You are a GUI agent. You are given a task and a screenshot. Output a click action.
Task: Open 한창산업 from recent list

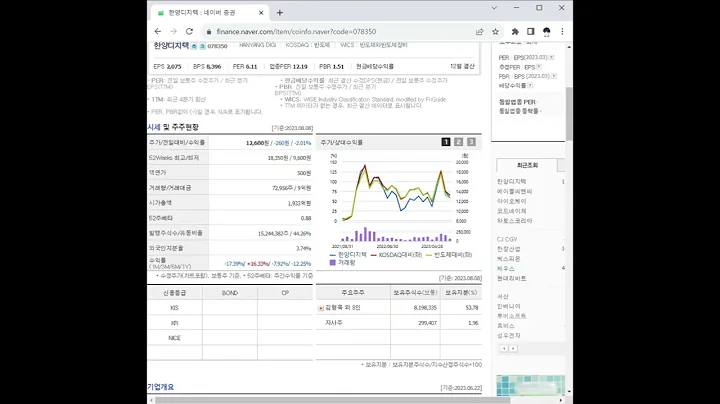pos(508,249)
